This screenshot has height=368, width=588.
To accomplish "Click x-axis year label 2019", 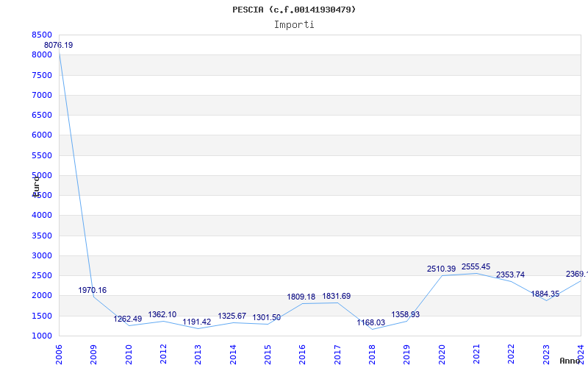I will pos(407,355).
